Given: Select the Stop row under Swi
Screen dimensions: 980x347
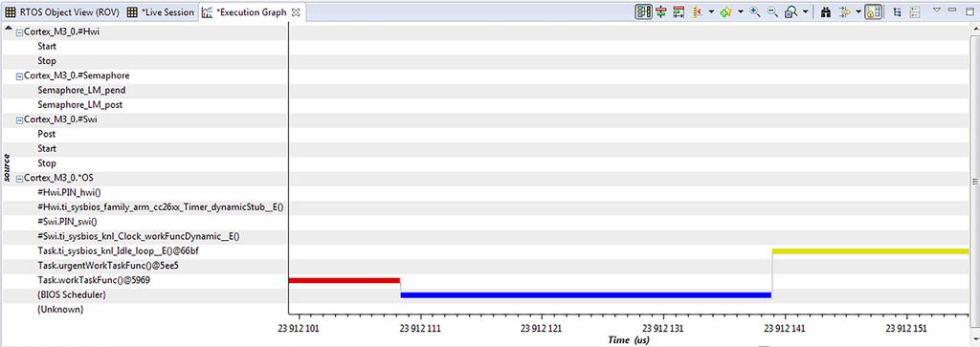Looking at the screenshot, I should click(47, 163).
